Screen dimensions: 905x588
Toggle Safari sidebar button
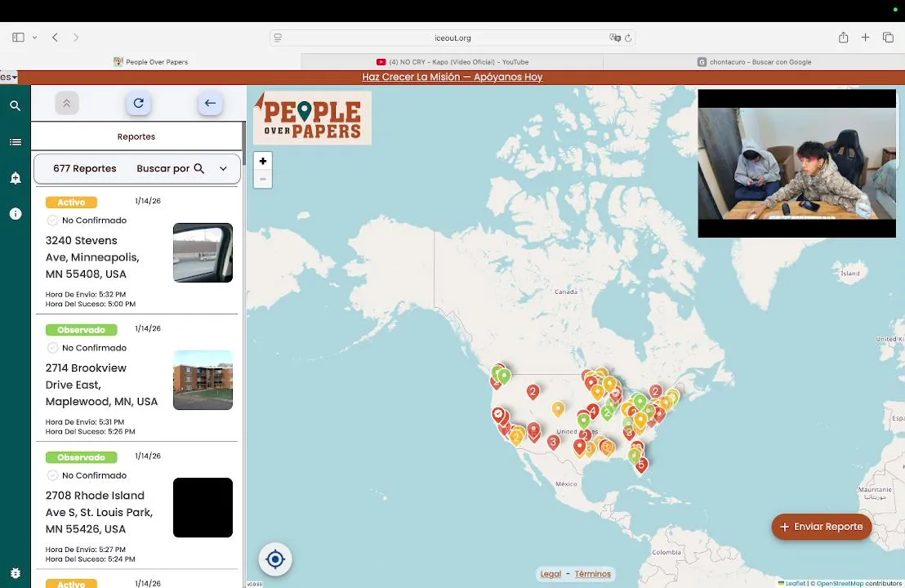click(18, 38)
